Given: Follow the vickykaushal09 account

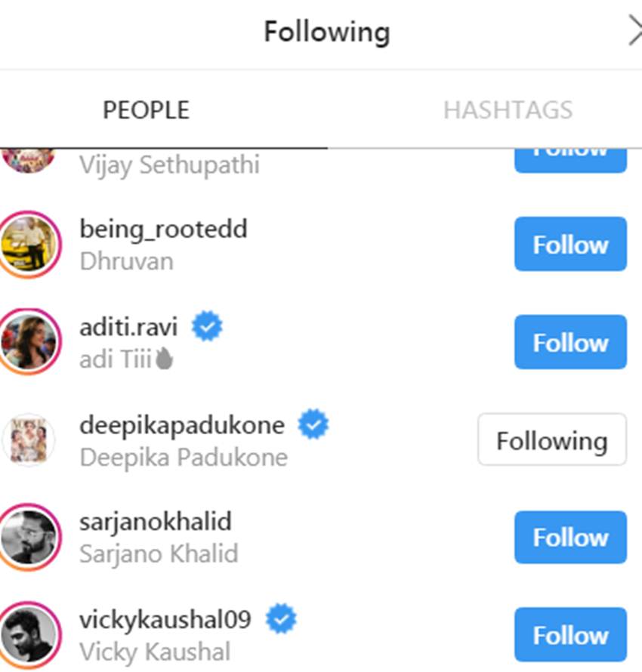Looking at the screenshot, I should tap(570, 635).
